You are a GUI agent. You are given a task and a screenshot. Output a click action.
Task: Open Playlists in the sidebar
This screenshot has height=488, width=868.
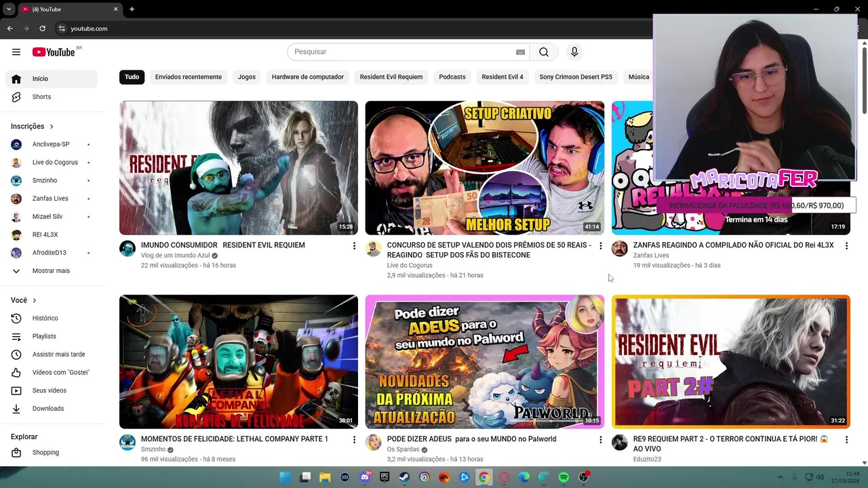(x=52, y=336)
